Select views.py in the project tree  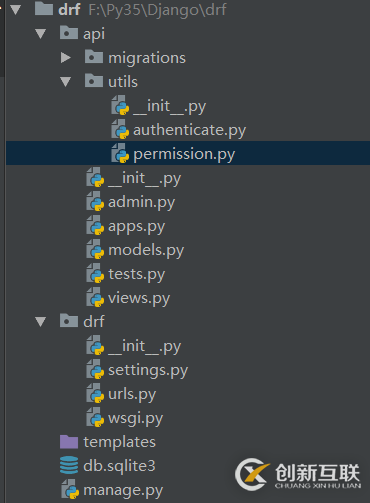click(139, 298)
